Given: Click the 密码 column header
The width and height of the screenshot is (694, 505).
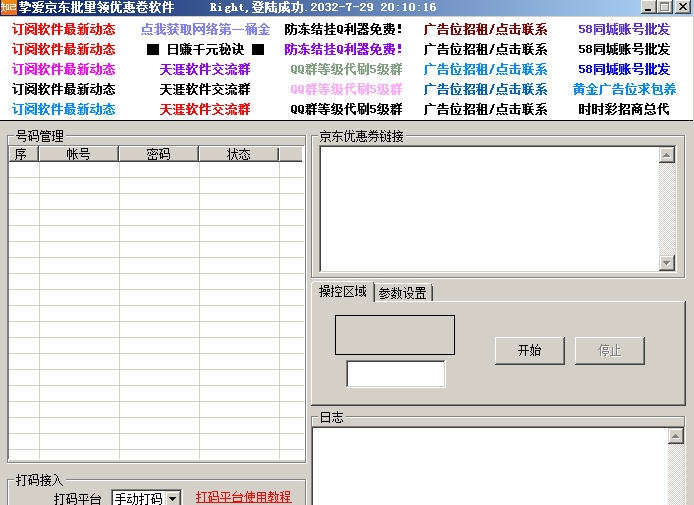Looking at the screenshot, I should (x=158, y=154).
